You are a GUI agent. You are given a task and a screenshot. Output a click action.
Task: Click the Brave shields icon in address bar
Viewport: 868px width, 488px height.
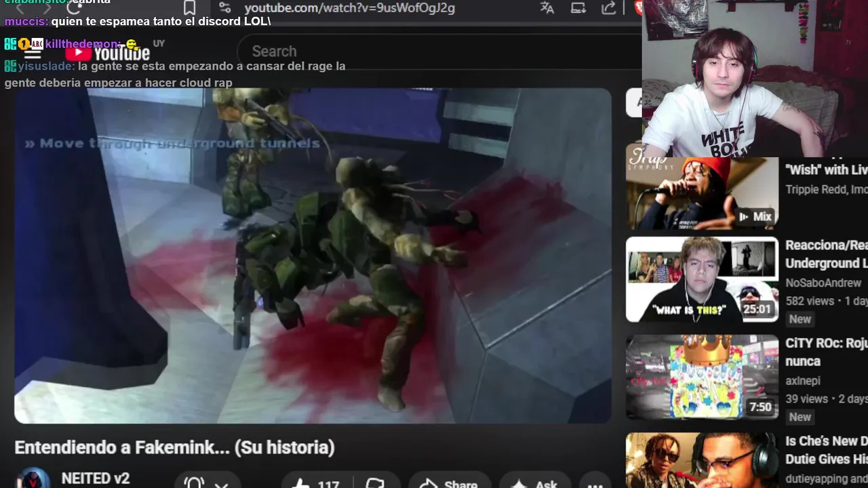pyautogui.click(x=638, y=8)
